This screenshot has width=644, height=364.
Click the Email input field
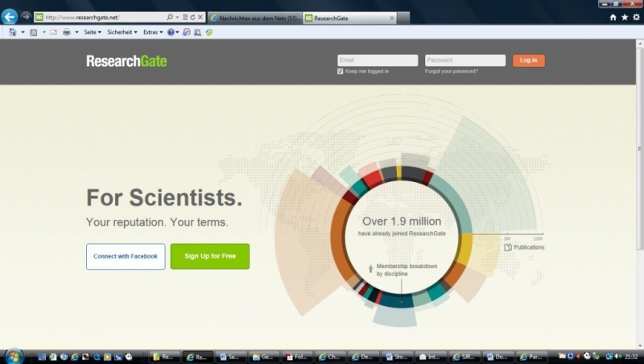coord(378,60)
